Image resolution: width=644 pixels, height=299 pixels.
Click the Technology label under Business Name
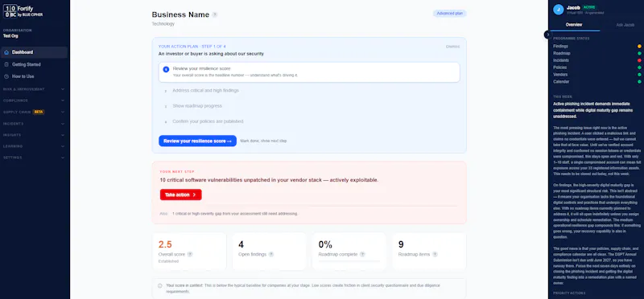click(x=163, y=24)
